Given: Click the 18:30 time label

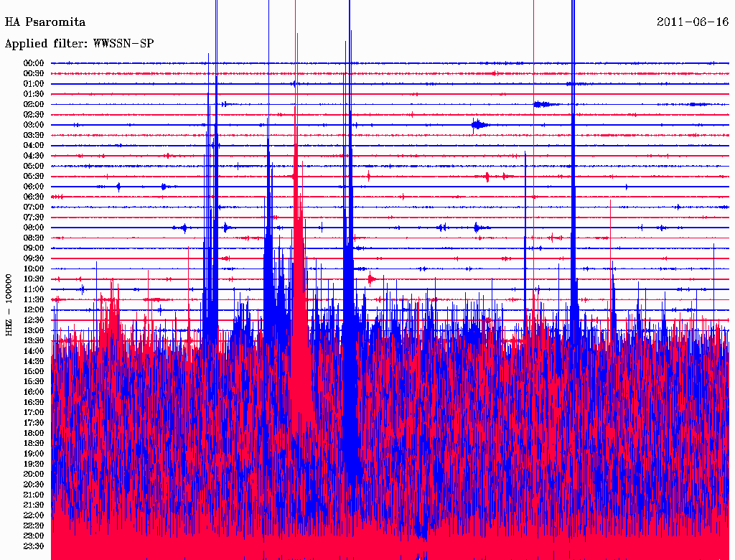Looking at the screenshot, I should coord(34,443).
